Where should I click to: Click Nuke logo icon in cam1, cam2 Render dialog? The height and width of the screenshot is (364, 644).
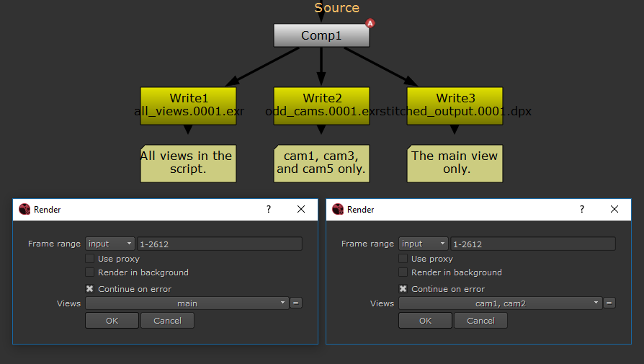[x=337, y=210]
